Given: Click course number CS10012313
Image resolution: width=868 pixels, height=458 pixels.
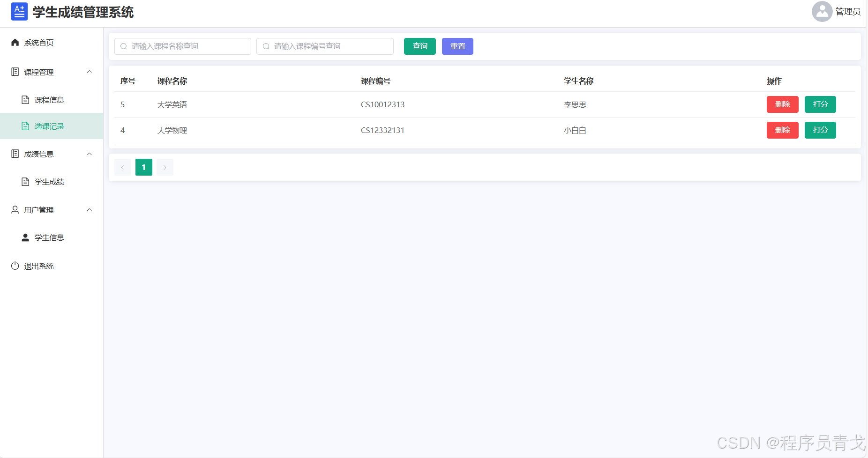Looking at the screenshot, I should [x=382, y=104].
